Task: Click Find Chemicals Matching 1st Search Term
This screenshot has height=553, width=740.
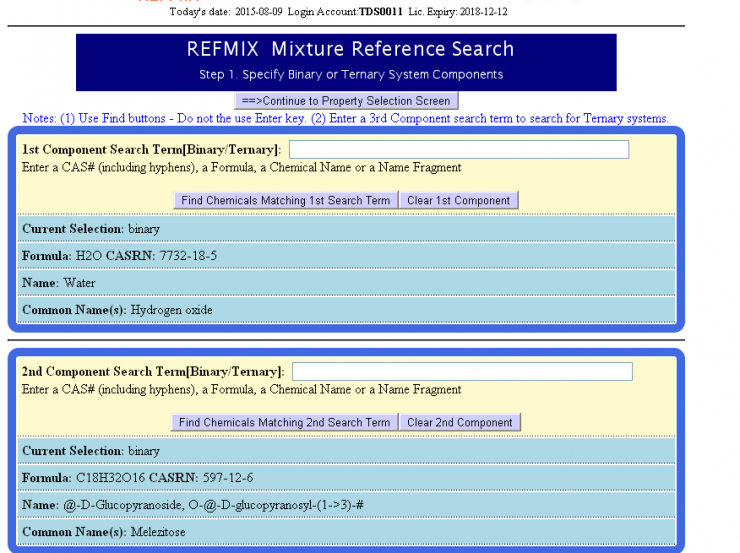Action: coord(286,201)
